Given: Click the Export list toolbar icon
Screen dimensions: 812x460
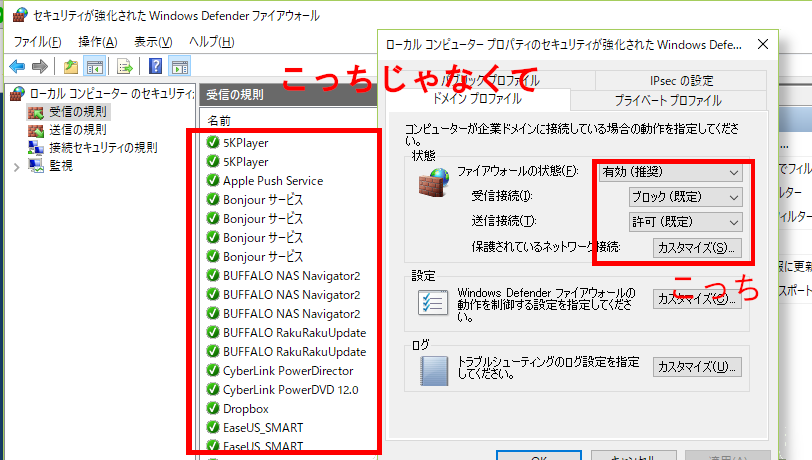Looking at the screenshot, I should click(125, 66).
